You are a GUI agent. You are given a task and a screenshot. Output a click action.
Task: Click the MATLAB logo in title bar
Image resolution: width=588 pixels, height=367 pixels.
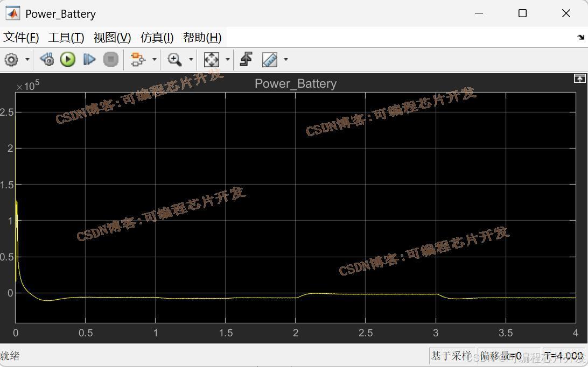(x=12, y=13)
